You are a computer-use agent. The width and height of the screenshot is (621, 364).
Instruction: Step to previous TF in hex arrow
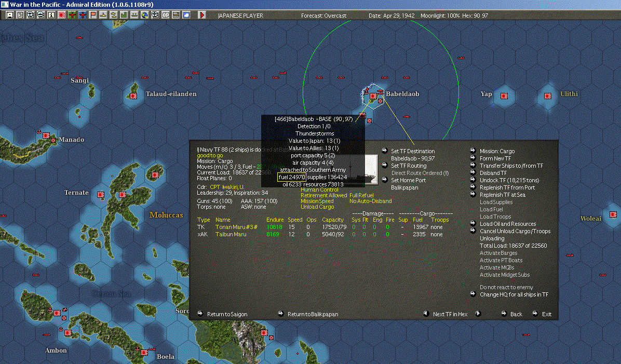[426, 314]
